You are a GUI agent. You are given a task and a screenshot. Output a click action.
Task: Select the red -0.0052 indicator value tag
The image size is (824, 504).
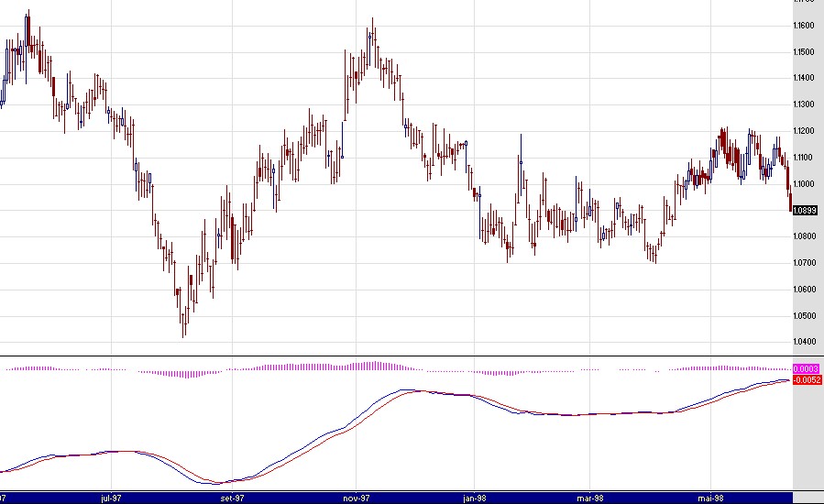point(807,379)
